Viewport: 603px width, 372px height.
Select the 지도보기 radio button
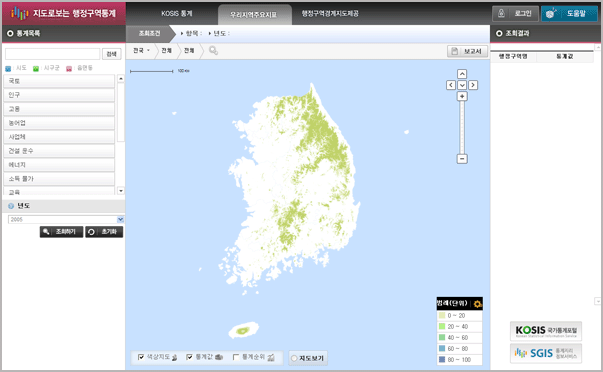pyautogui.click(x=294, y=358)
